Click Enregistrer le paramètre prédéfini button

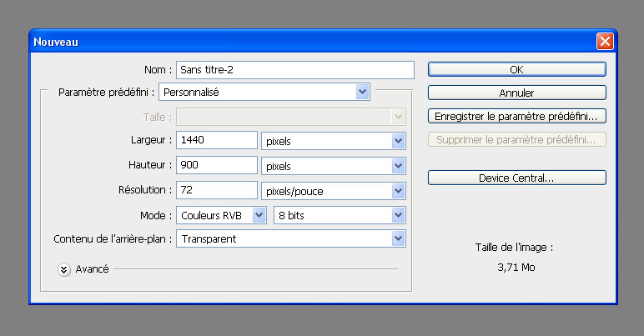click(516, 116)
